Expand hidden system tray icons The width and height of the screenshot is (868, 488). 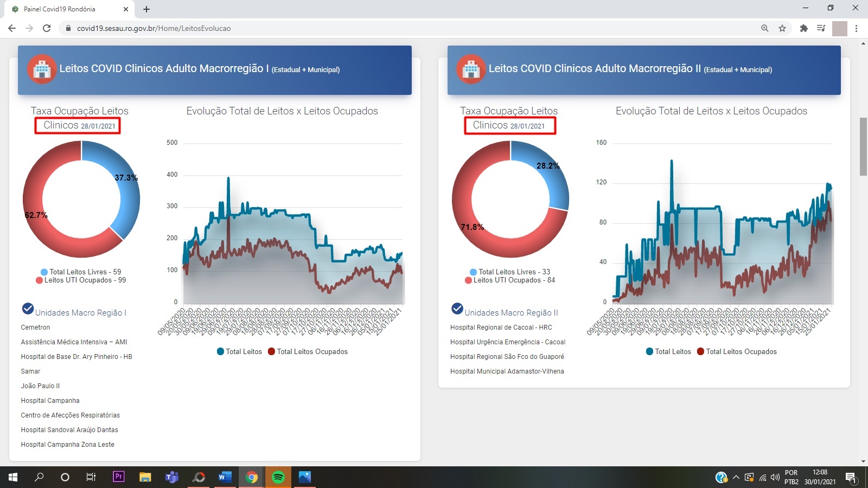[x=736, y=477]
